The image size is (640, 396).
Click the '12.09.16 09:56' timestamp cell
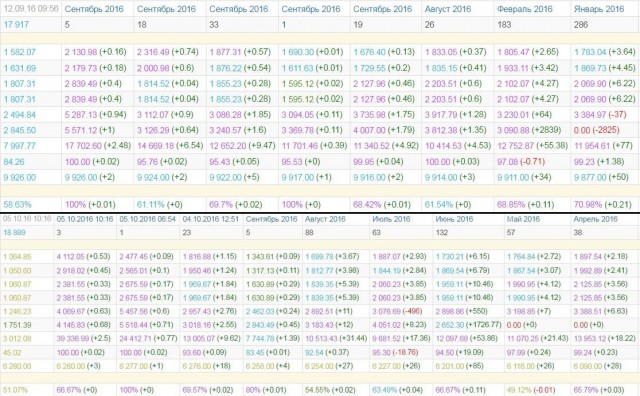click(31, 9)
